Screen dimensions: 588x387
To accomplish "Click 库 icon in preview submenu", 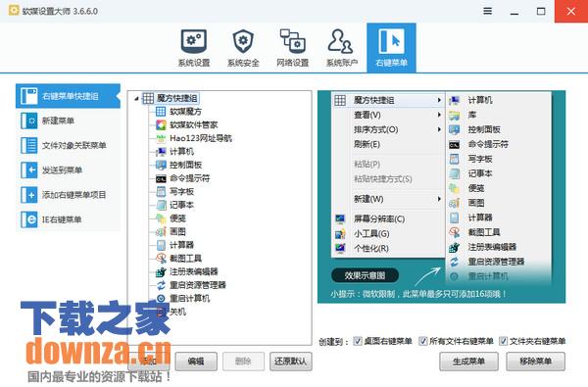I will [454, 116].
